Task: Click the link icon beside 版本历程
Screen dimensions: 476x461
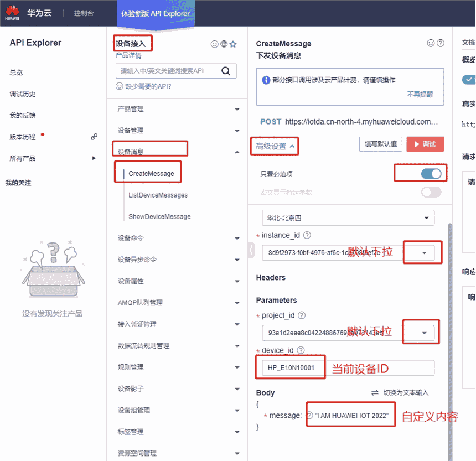Action: tap(94, 137)
